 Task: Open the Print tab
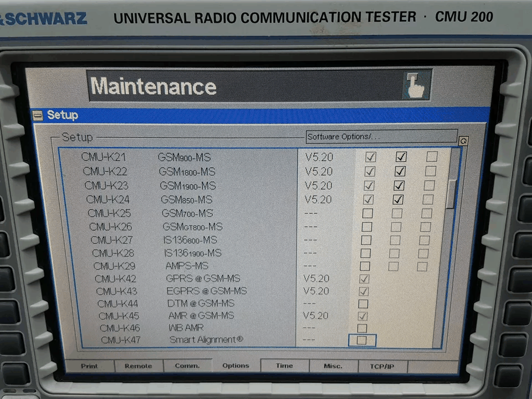pos(89,366)
